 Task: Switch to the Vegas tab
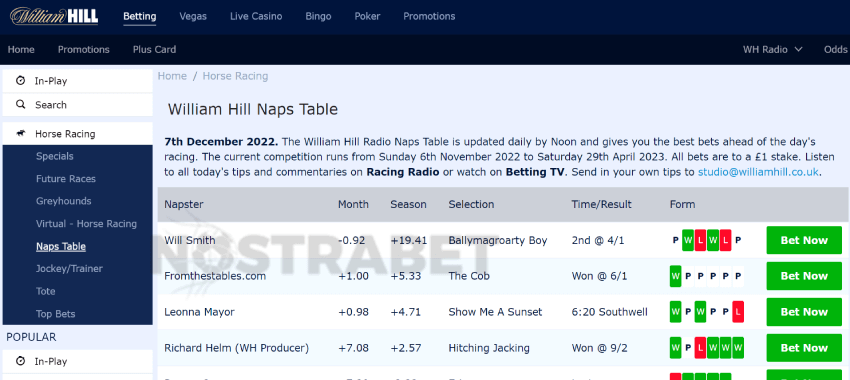pyautogui.click(x=193, y=16)
